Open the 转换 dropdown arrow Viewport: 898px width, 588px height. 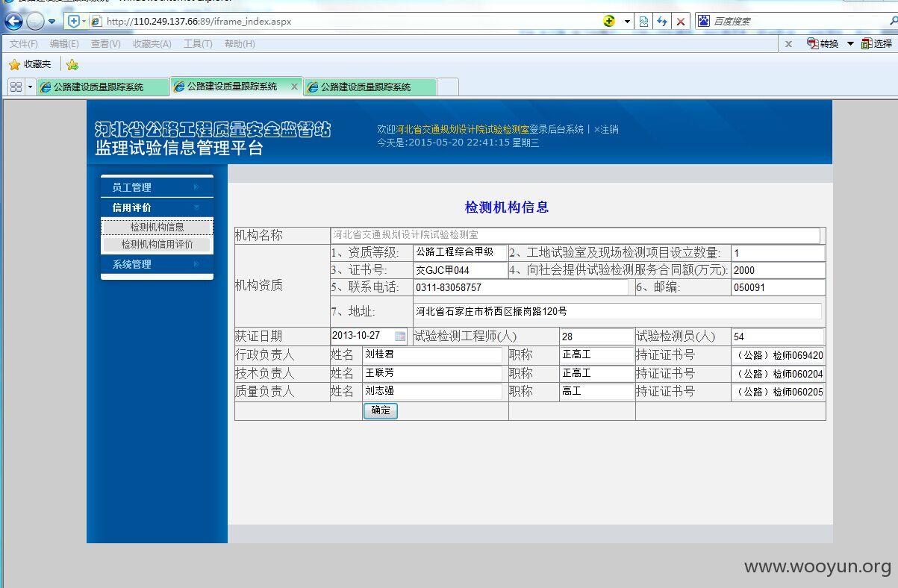pos(850,44)
